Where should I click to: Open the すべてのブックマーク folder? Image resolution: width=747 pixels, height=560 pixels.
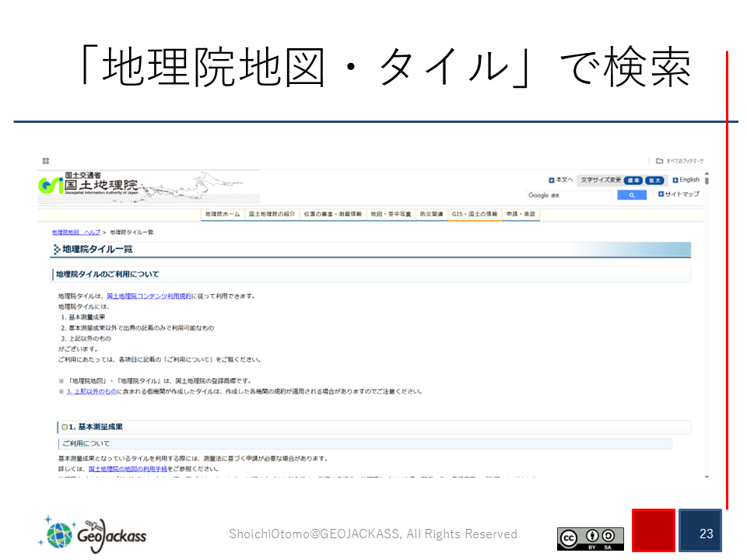click(679, 161)
